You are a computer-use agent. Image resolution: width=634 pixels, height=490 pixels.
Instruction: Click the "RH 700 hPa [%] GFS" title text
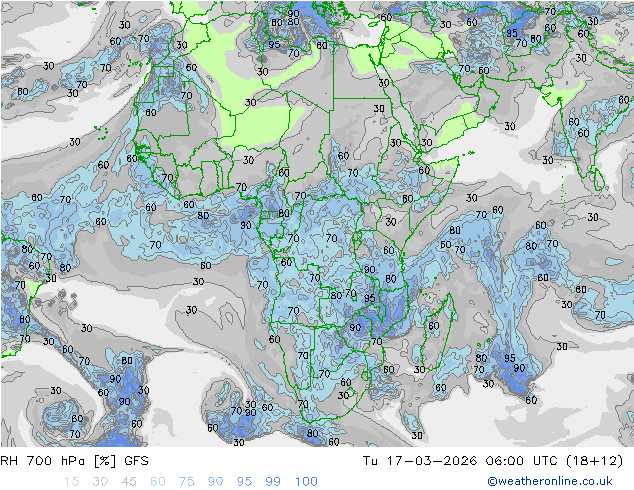[x=74, y=461]
